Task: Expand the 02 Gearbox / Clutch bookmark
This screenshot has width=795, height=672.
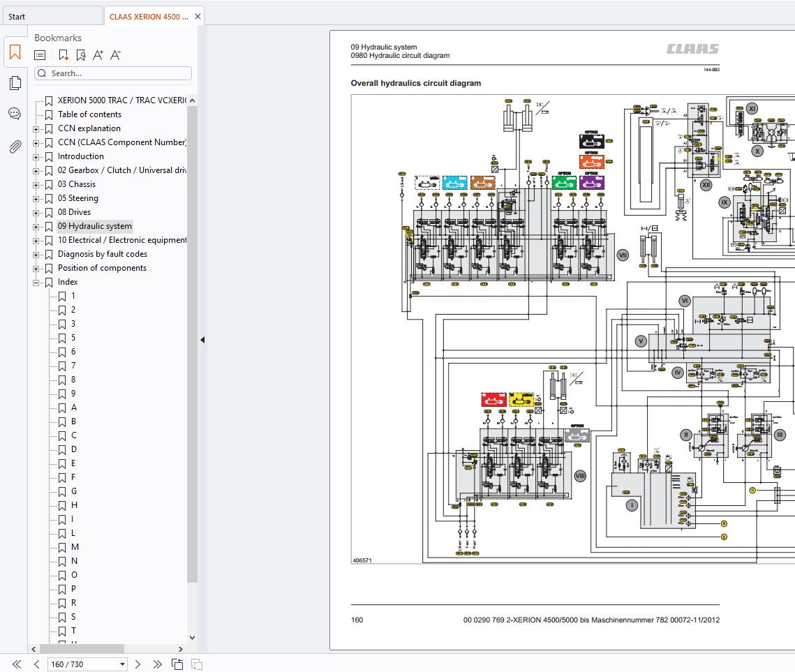Action: click(x=36, y=171)
